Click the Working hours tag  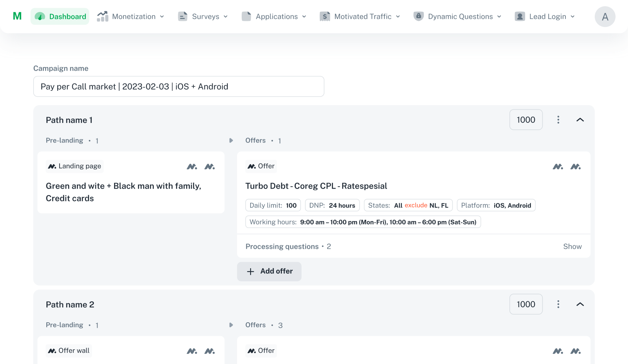click(363, 222)
